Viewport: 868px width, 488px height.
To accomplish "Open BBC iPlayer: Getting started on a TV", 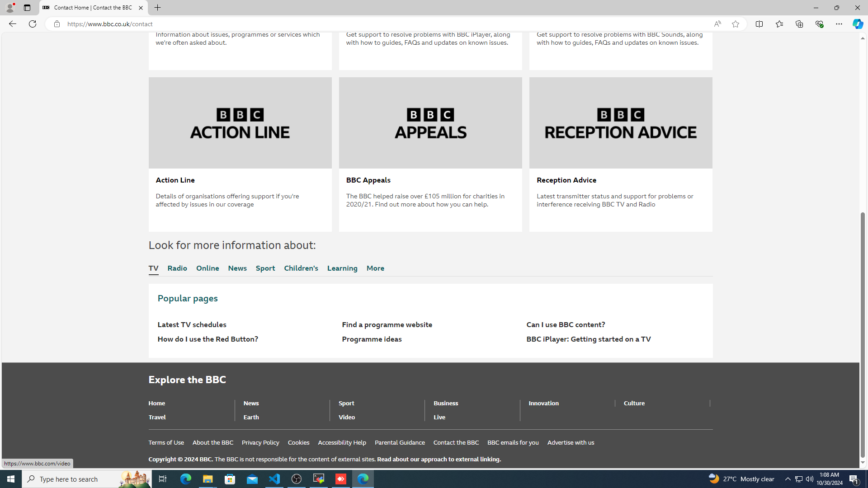I will pyautogui.click(x=589, y=339).
